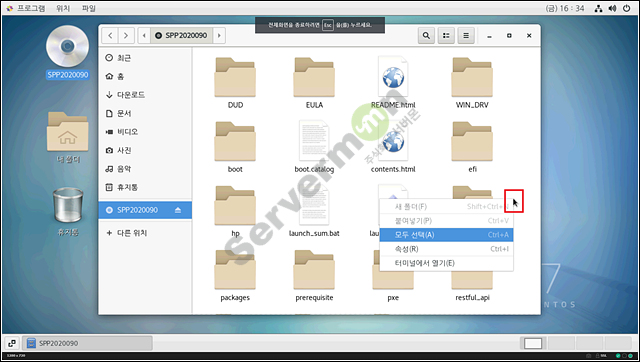
Task: Select the first workspace switcher box
Action: (x=533, y=343)
